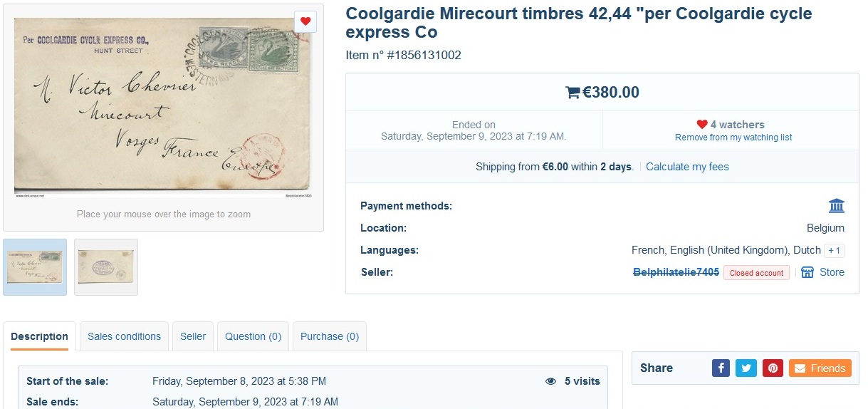Screen dimensions: 868x409
Task: Click Remove from my watching list
Action: (x=733, y=138)
